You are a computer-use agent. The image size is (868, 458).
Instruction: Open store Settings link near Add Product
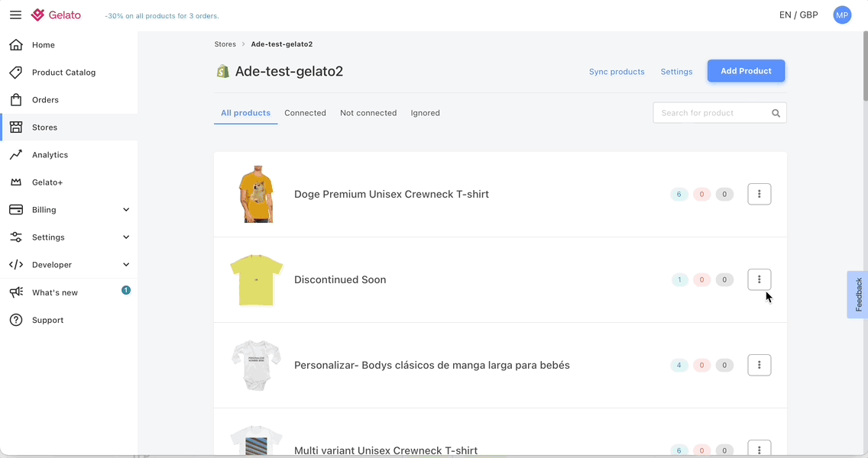pos(676,71)
